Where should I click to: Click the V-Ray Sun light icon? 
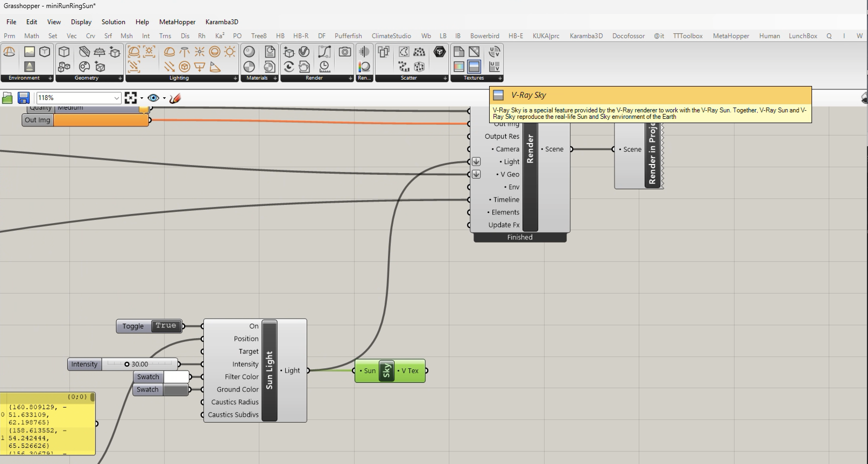click(x=230, y=52)
